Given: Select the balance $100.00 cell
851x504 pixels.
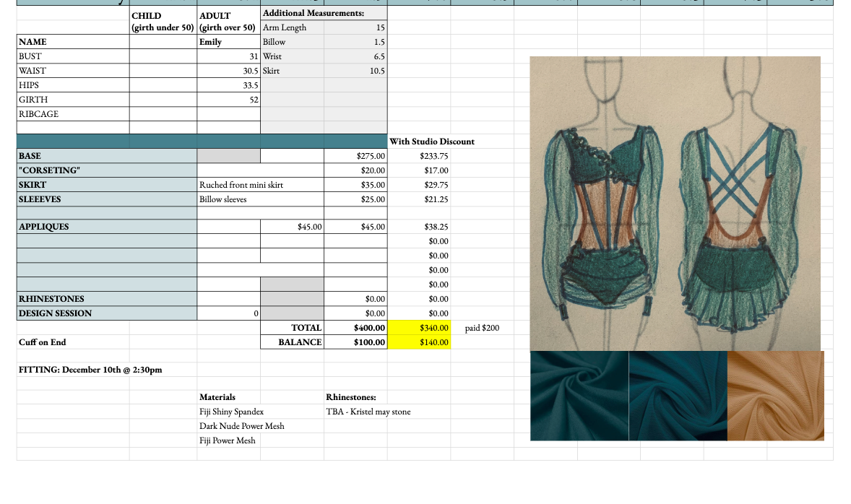Looking at the screenshot, I should click(x=355, y=342).
